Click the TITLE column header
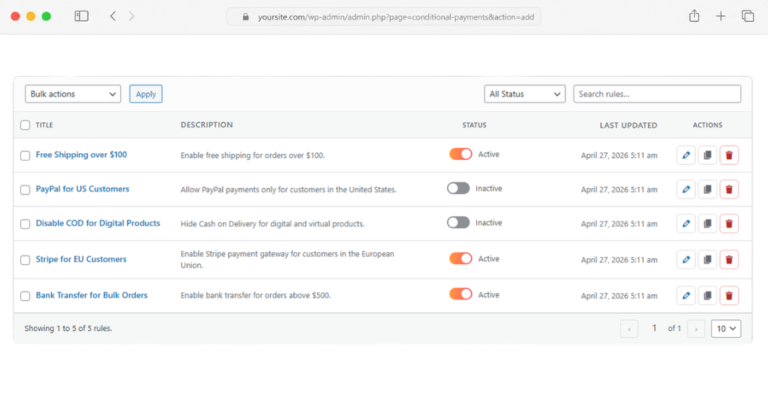 44,125
